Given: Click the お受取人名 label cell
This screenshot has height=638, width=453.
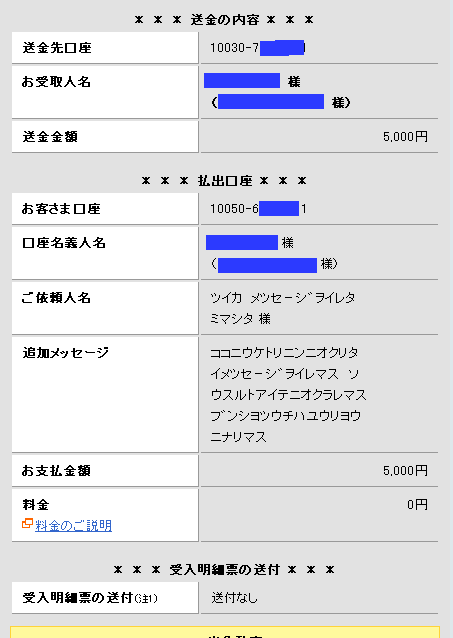Looking at the screenshot, I should coord(105,92).
